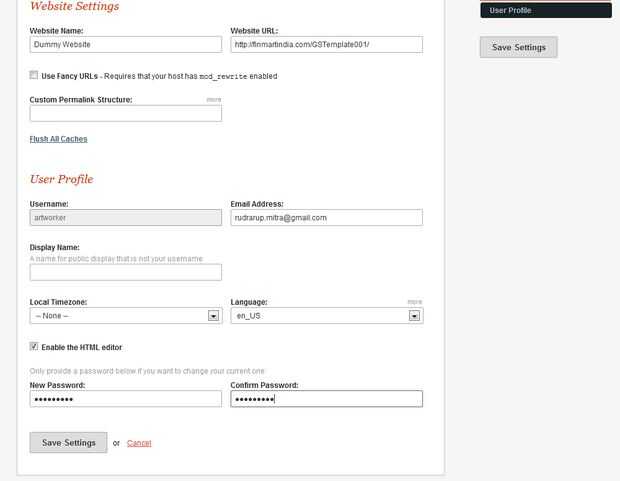The height and width of the screenshot is (481, 620).
Task: Click the New Password field
Action: 126,399
